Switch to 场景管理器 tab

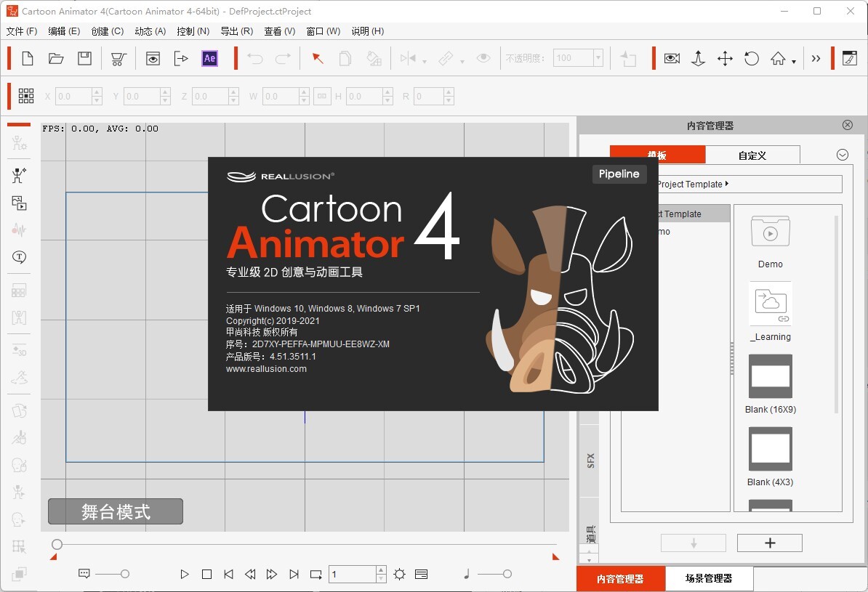[709, 578]
